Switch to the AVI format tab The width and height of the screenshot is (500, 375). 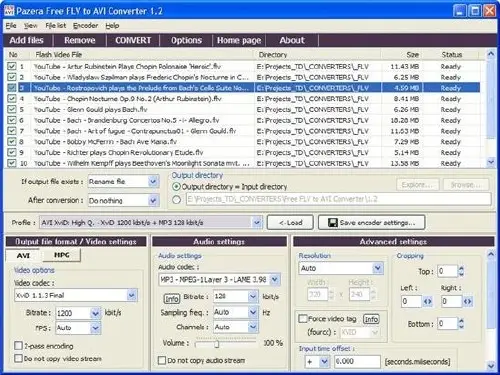[x=23, y=256]
